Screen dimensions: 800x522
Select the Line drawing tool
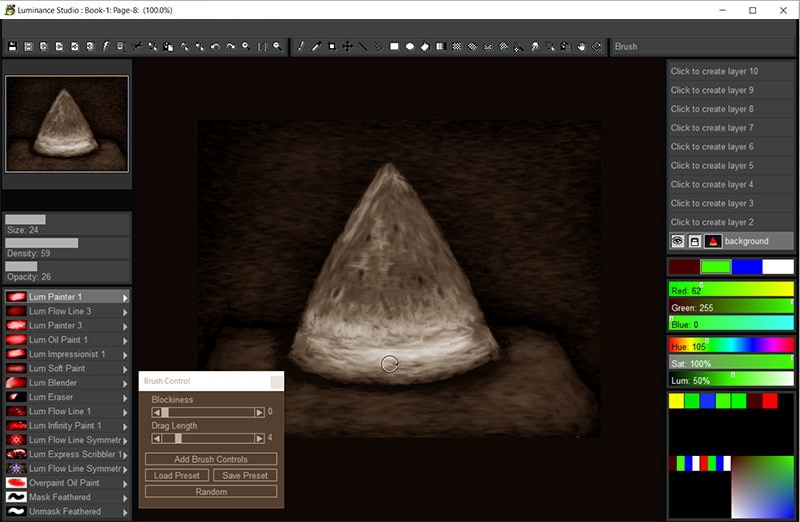point(362,46)
